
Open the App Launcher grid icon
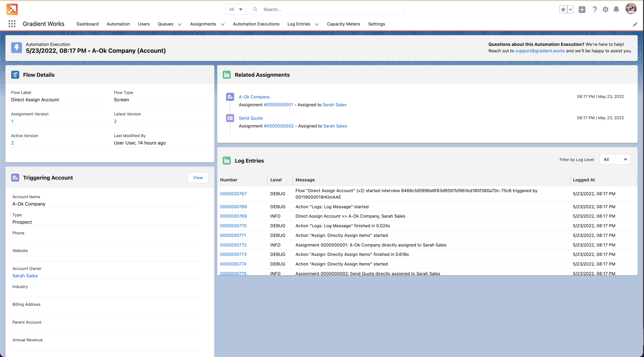pyautogui.click(x=12, y=24)
